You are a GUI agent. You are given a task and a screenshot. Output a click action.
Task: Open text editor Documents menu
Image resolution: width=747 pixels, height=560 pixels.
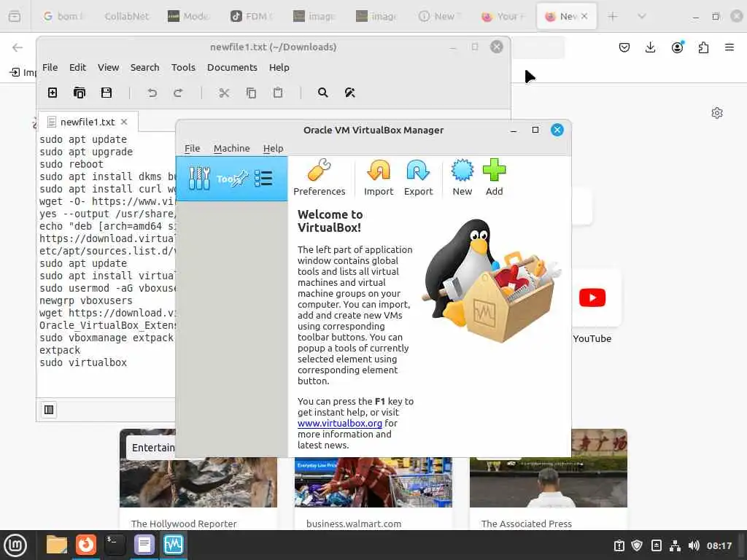pyautogui.click(x=232, y=67)
